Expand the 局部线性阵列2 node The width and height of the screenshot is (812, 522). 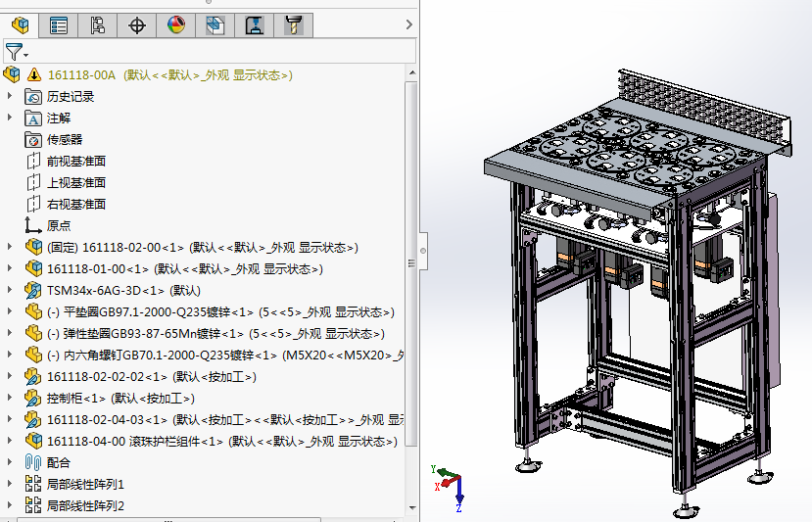[10, 505]
